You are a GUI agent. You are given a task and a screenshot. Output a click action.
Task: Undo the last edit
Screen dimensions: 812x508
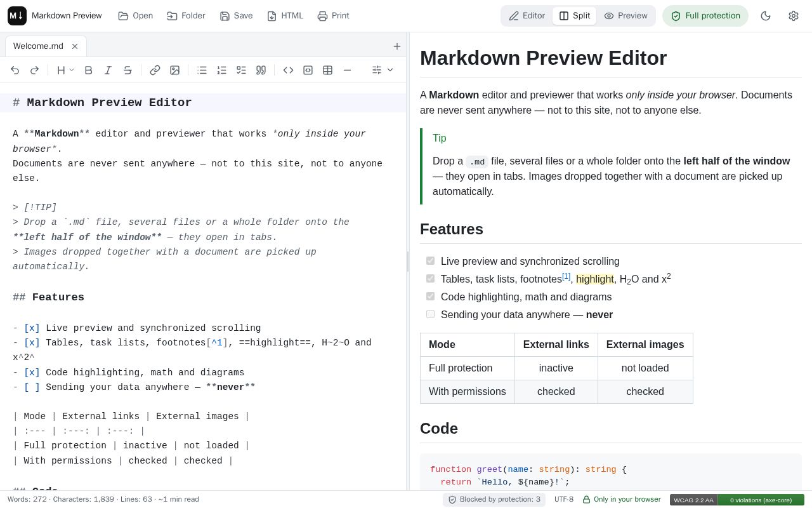tap(15, 70)
